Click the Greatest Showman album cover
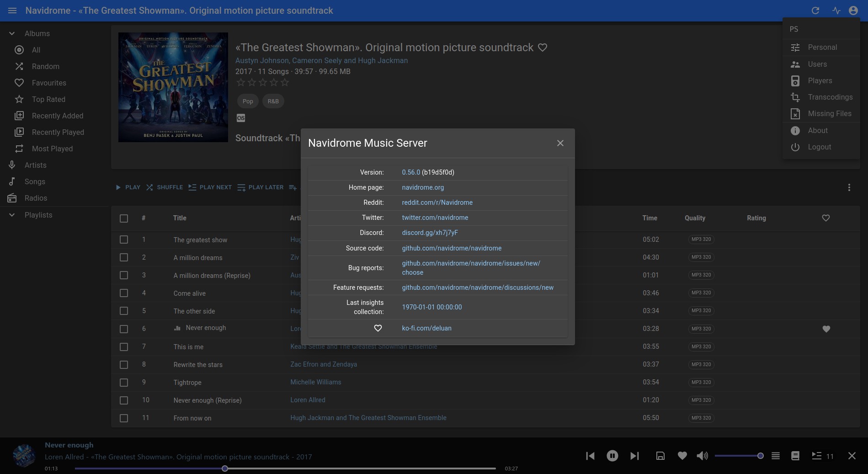This screenshot has width=868, height=474. tap(173, 87)
